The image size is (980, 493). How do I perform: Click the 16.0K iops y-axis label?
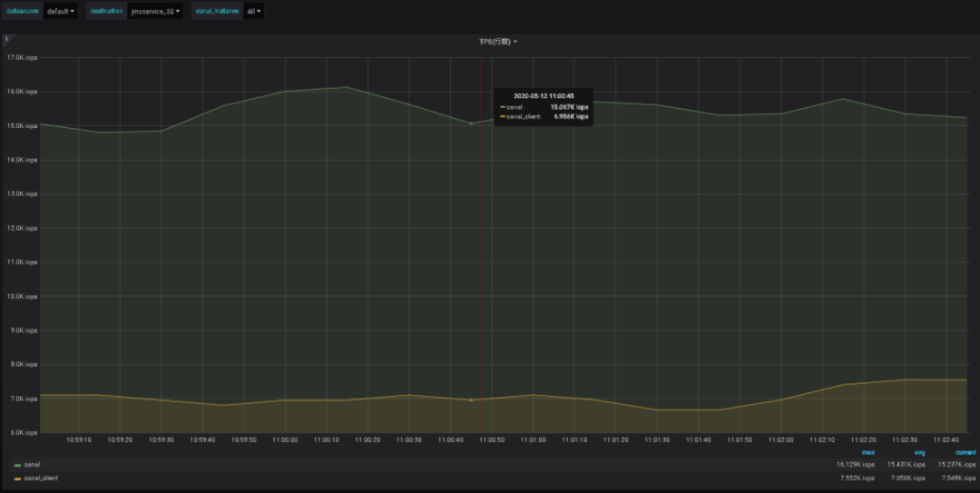point(22,92)
